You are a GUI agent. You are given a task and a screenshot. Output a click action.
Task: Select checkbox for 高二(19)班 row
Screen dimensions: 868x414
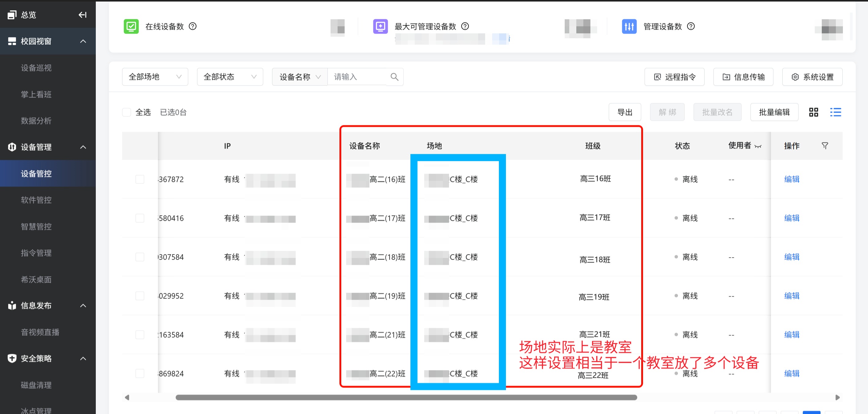click(x=140, y=296)
